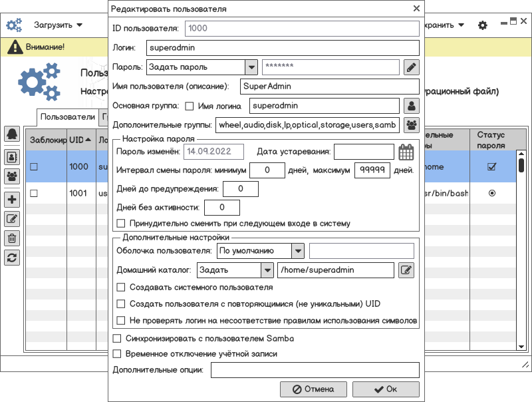Check the non-unique UID checkbox
This screenshot has height=402, width=532.
coord(121,303)
